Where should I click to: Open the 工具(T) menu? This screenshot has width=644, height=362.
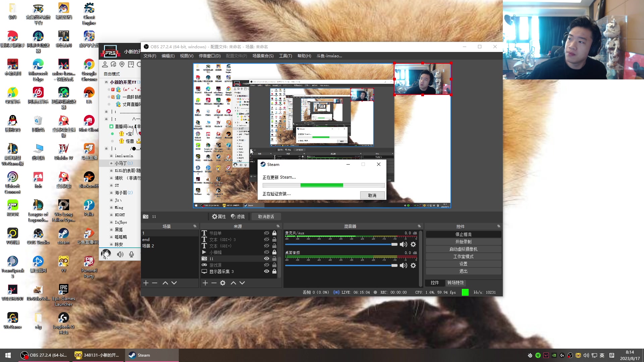click(285, 56)
